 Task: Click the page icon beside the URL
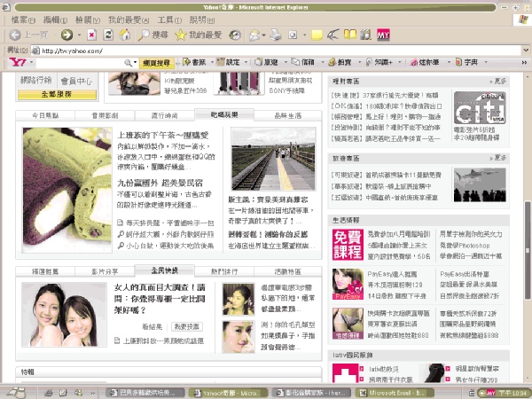click(35, 51)
